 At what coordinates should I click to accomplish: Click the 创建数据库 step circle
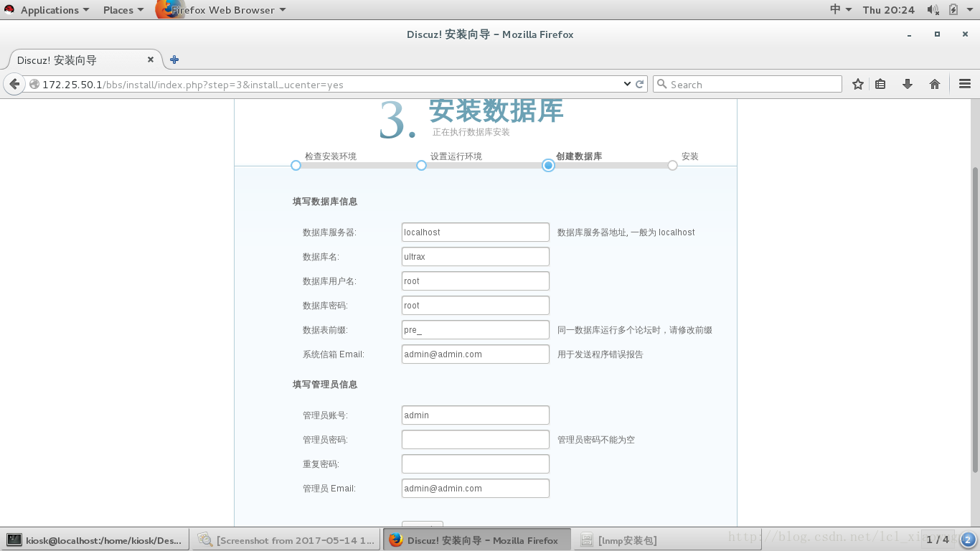coord(548,166)
